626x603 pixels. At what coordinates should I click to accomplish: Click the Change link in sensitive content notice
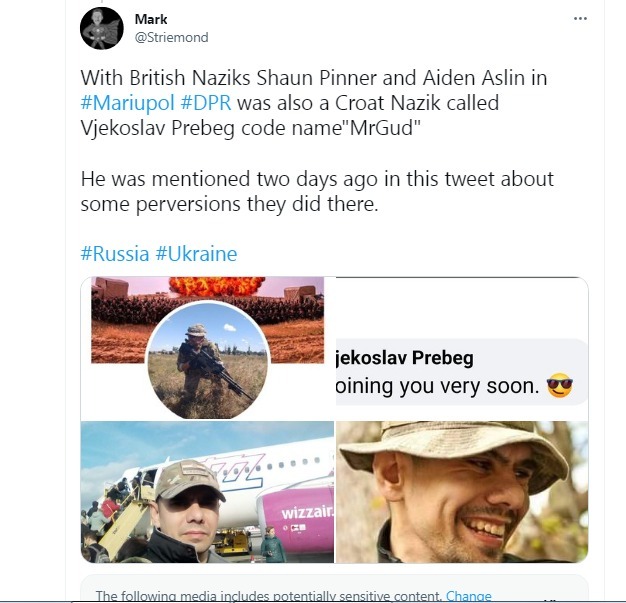[469, 597]
